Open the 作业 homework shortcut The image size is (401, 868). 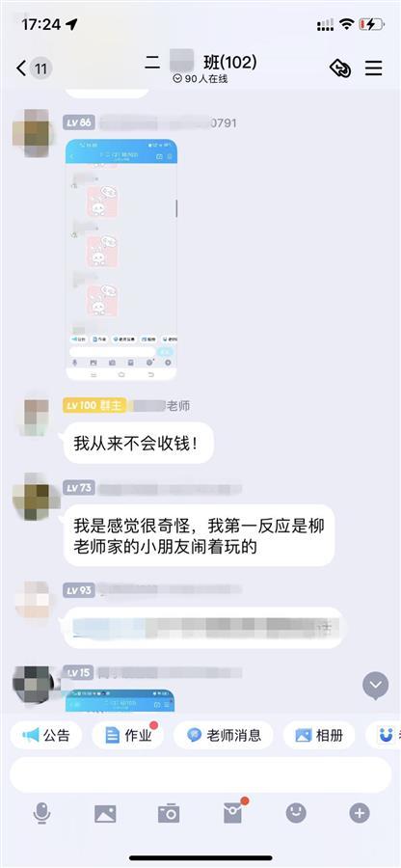tap(128, 735)
